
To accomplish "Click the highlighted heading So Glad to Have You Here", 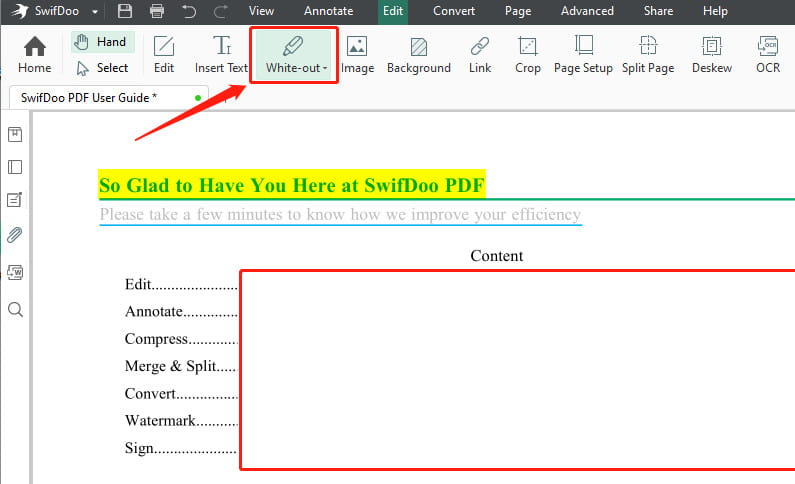I will tap(292, 185).
